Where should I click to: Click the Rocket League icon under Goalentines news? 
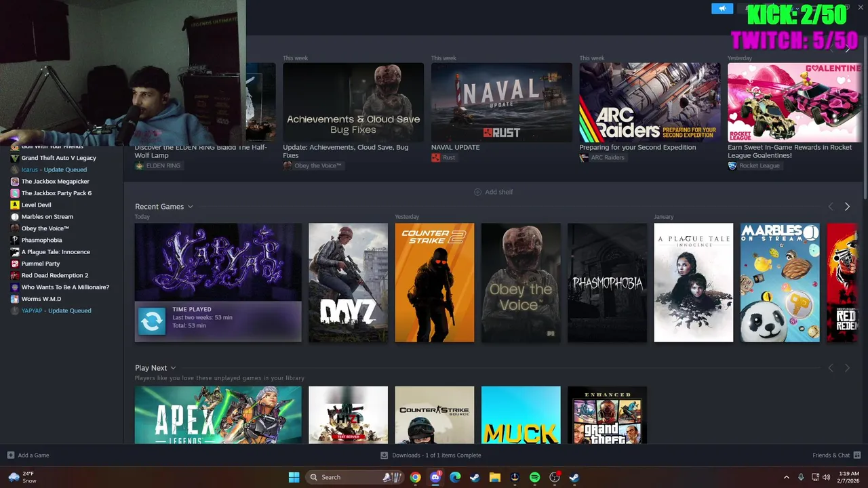click(732, 165)
